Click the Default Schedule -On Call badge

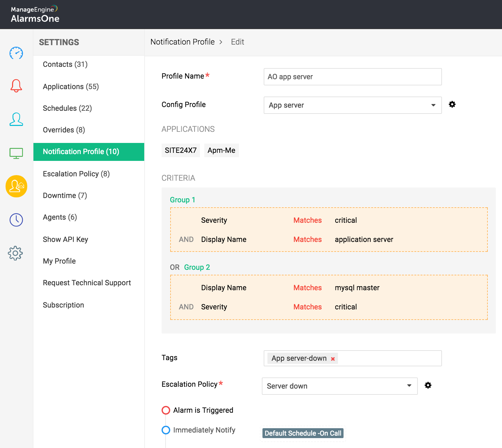tap(303, 433)
